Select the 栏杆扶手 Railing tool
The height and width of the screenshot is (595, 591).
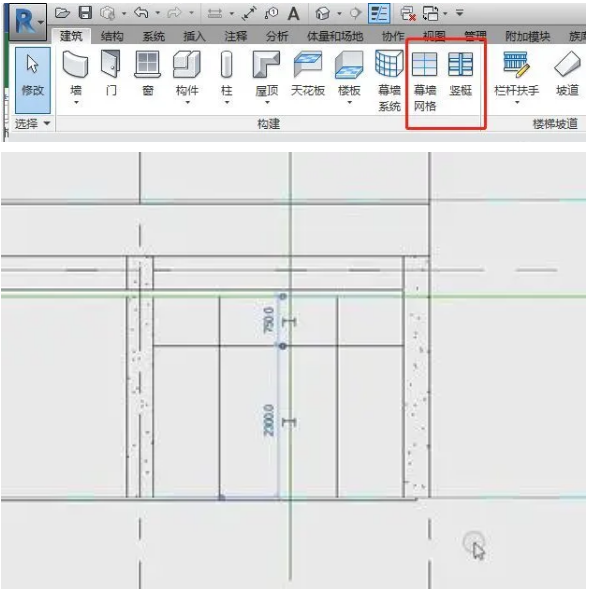pyautogui.click(x=517, y=74)
